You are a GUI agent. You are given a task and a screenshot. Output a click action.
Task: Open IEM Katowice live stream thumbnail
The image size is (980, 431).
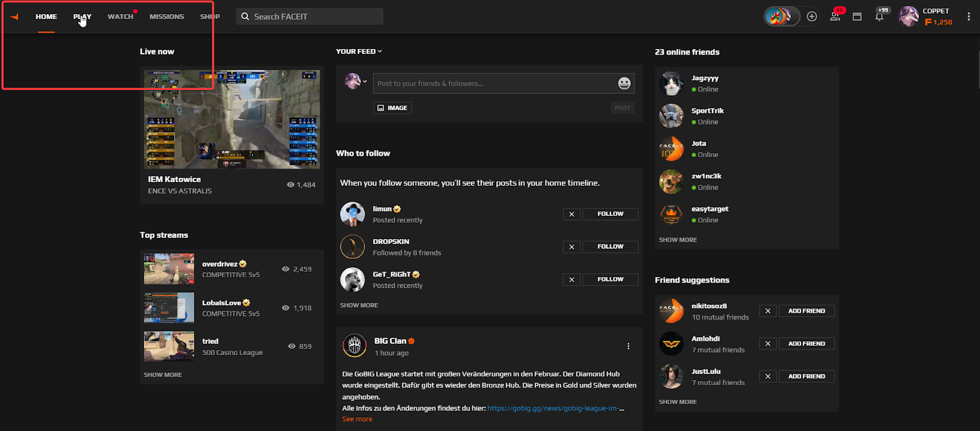pos(232,119)
